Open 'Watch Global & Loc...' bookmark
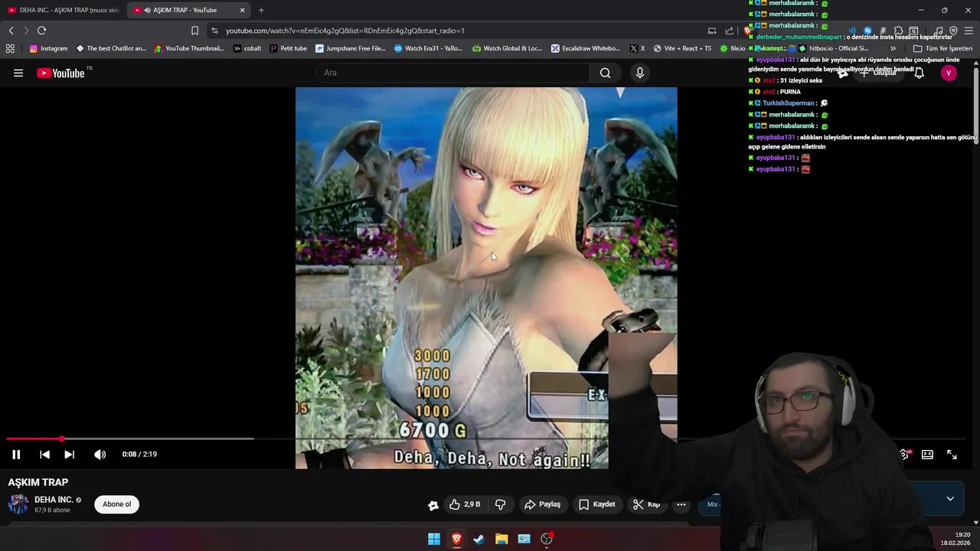 pyautogui.click(x=507, y=48)
